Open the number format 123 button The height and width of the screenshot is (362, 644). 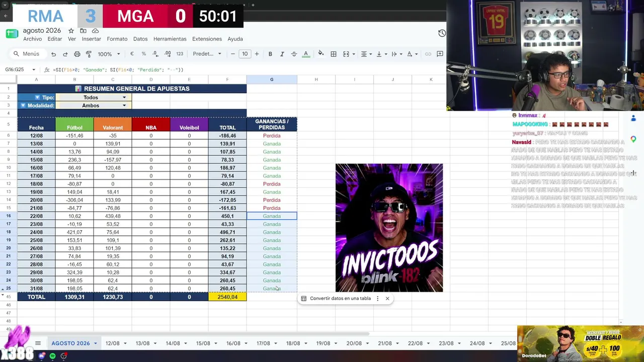(180, 54)
